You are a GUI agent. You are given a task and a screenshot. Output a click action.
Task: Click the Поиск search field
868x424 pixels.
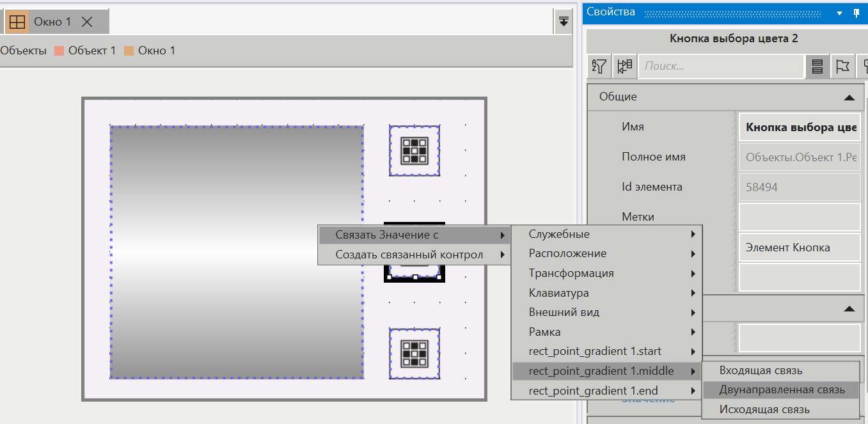pyautogui.click(x=722, y=66)
